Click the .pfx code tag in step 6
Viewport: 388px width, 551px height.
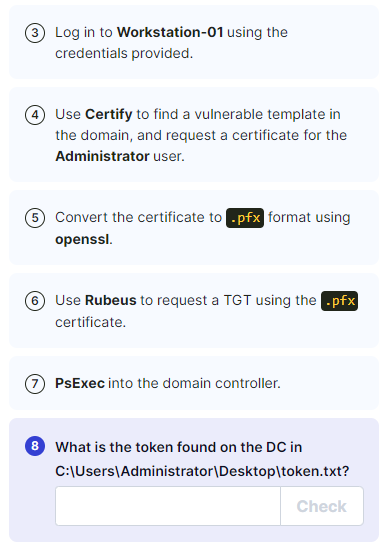click(x=340, y=301)
